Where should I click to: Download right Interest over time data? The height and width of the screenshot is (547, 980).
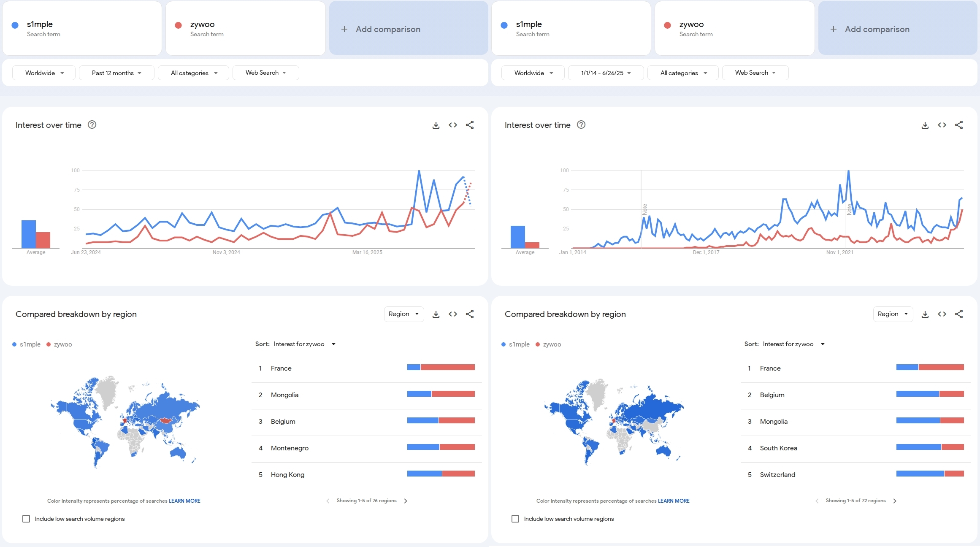pos(925,125)
